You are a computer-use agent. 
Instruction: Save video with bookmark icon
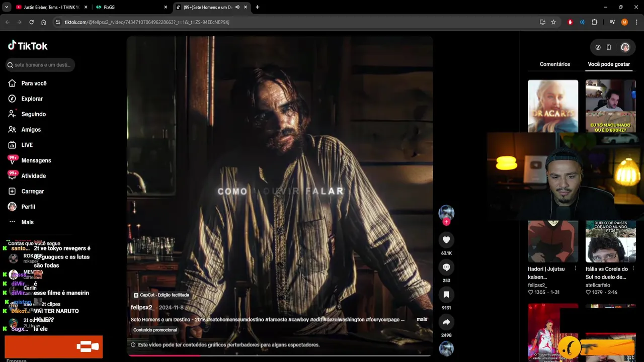[x=446, y=295]
